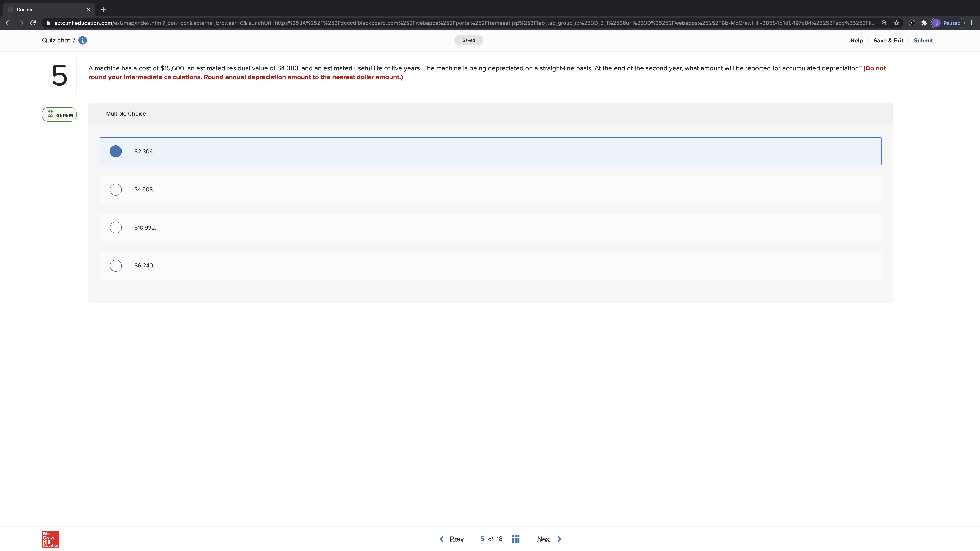Go to Prev question
This screenshot has width=980, height=551.
click(452, 539)
